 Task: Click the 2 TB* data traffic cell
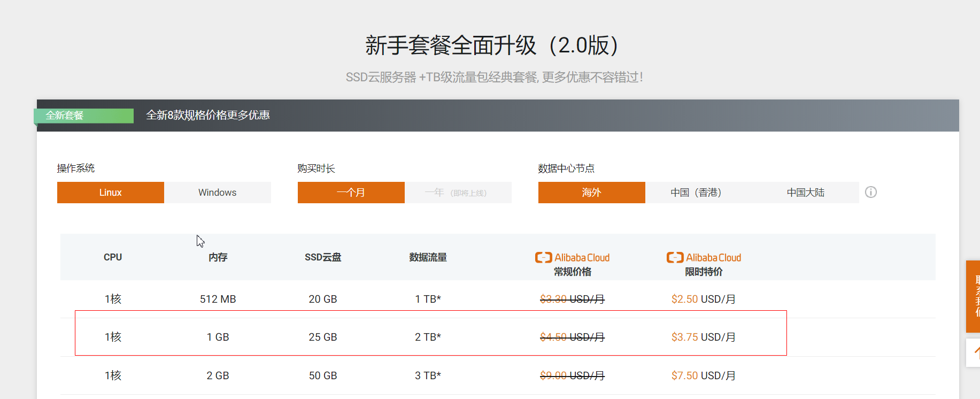tap(428, 337)
